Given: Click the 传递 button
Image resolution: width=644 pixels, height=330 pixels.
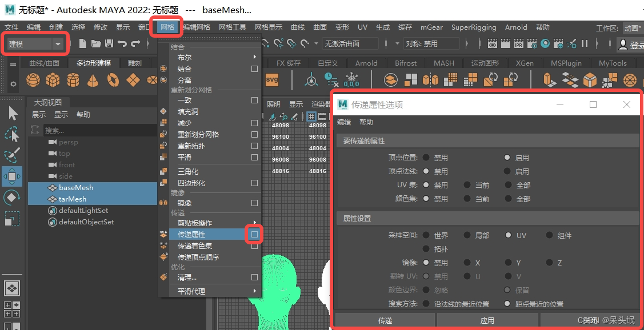Looking at the screenshot, I should (385, 320).
